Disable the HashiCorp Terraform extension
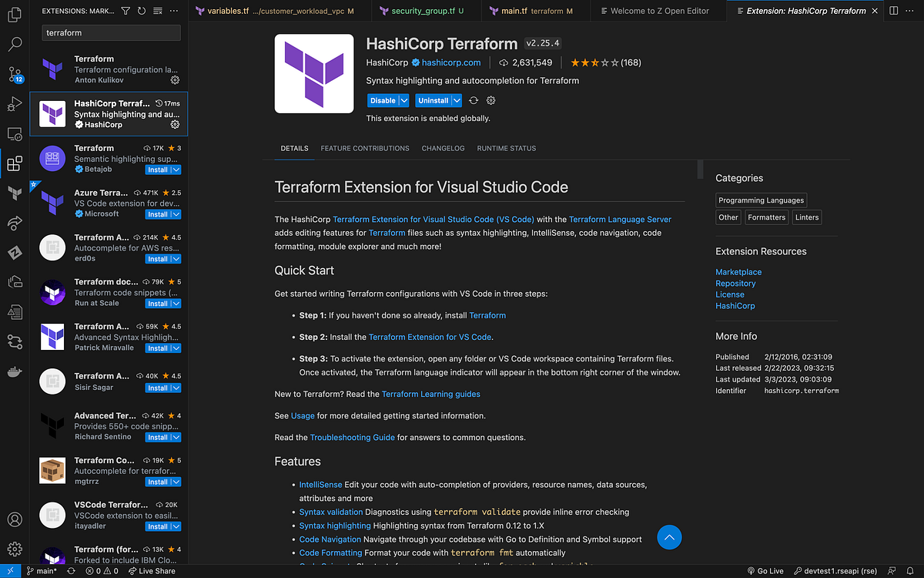924x578 pixels. coord(383,100)
